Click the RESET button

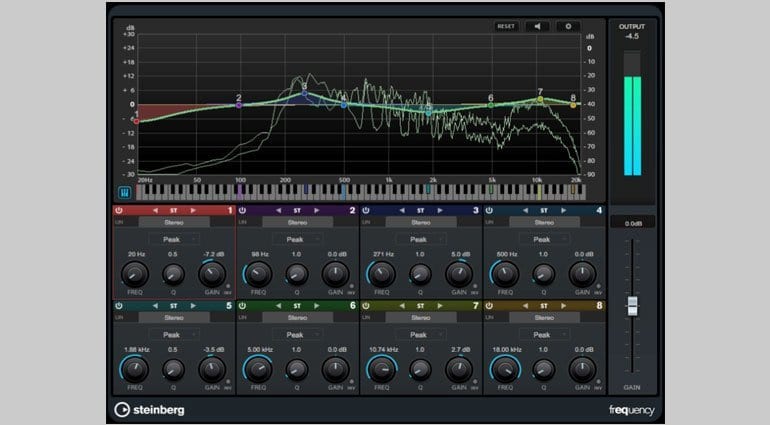point(506,27)
